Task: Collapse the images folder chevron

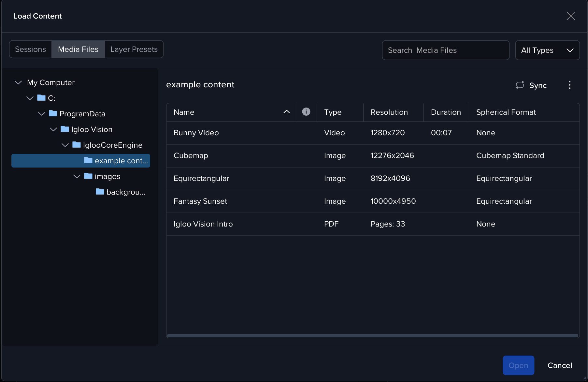Action: [77, 176]
